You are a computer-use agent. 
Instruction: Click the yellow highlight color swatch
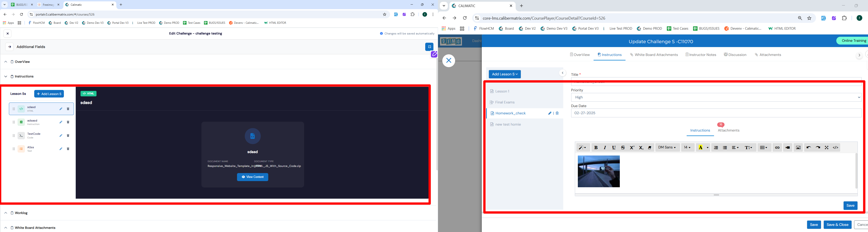coord(701,148)
